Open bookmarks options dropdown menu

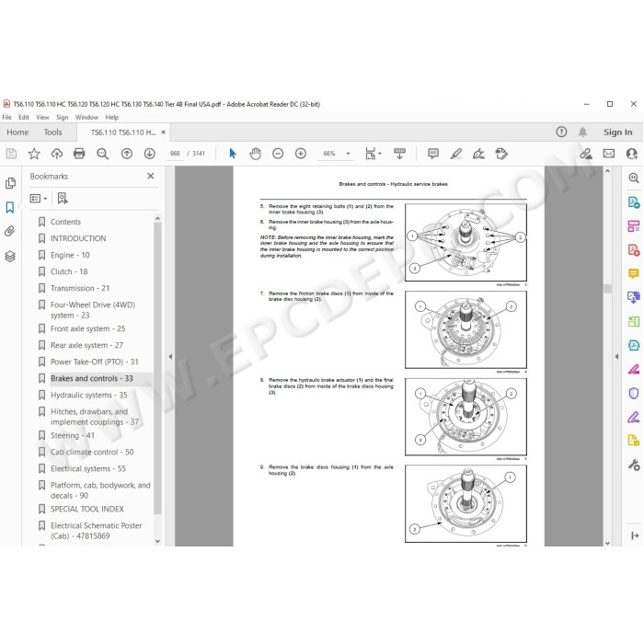[39, 199]
